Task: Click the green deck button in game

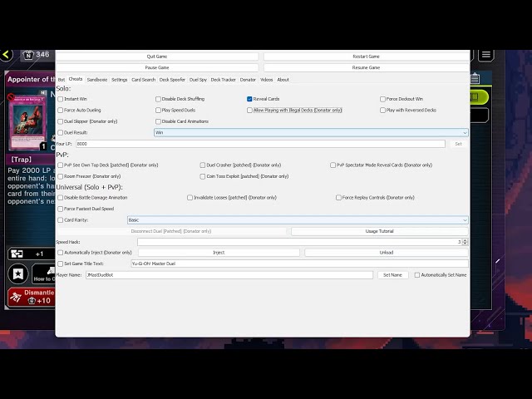Action: (x=479, y=97)
